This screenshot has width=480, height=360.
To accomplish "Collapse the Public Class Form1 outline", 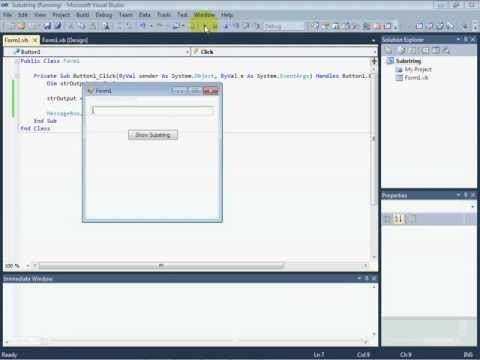I will [x=17, y=61].
